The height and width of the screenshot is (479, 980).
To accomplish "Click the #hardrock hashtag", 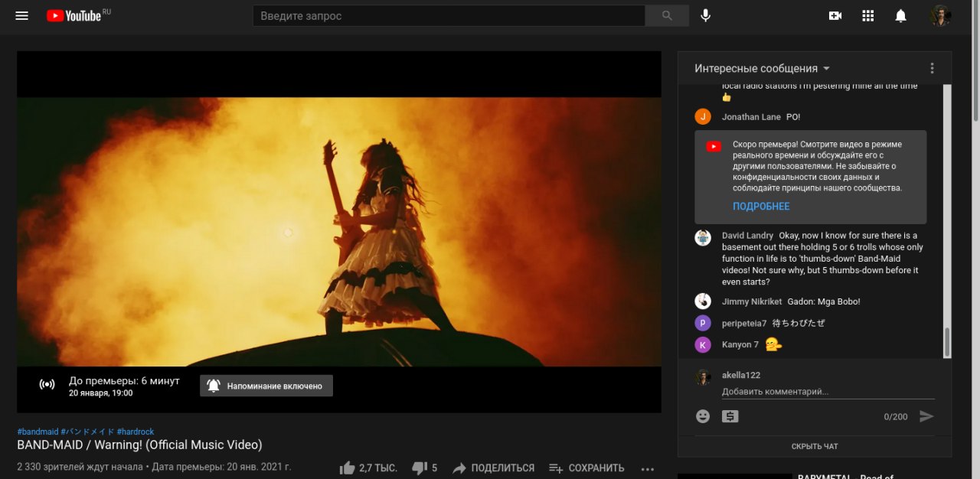I will [x=136, y=432].
